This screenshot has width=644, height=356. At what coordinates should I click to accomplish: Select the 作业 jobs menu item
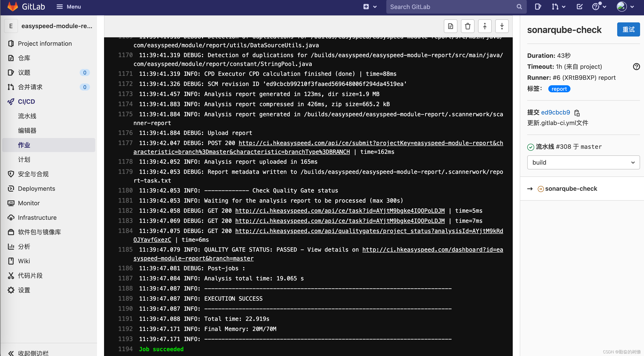24,145
